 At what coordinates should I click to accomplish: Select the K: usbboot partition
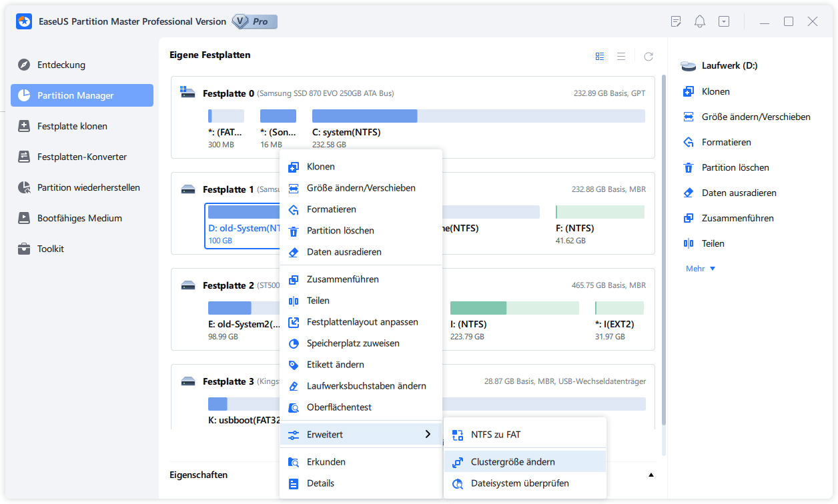[x=243, y=412]
